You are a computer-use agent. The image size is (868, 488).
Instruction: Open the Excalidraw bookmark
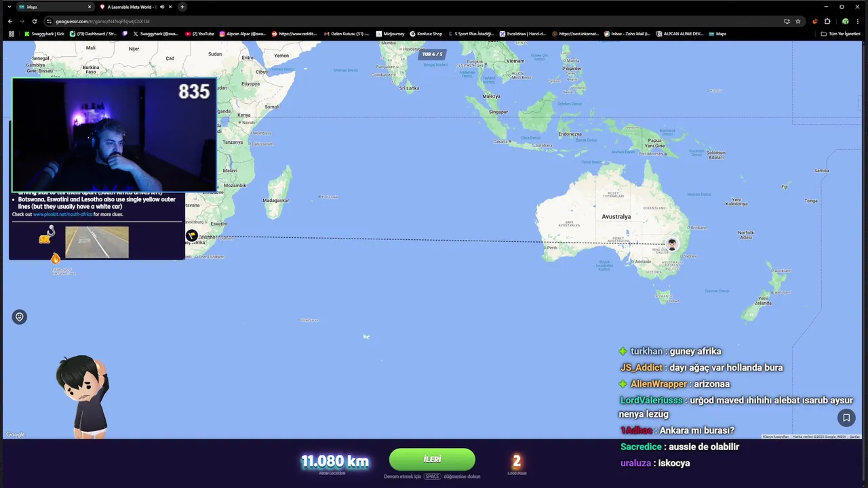point(523,33)
